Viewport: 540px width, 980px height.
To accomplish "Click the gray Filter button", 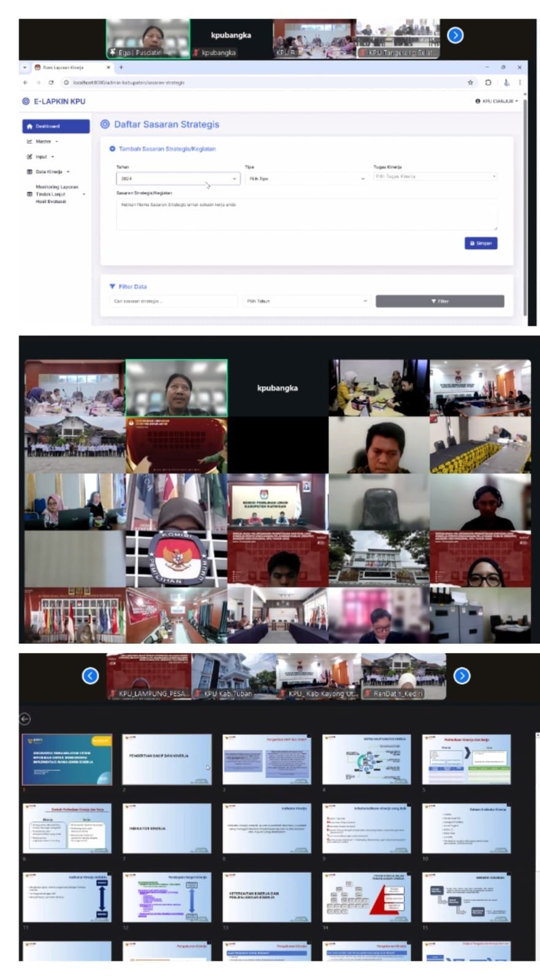I will pyautogui.click(x=439, y=301).
